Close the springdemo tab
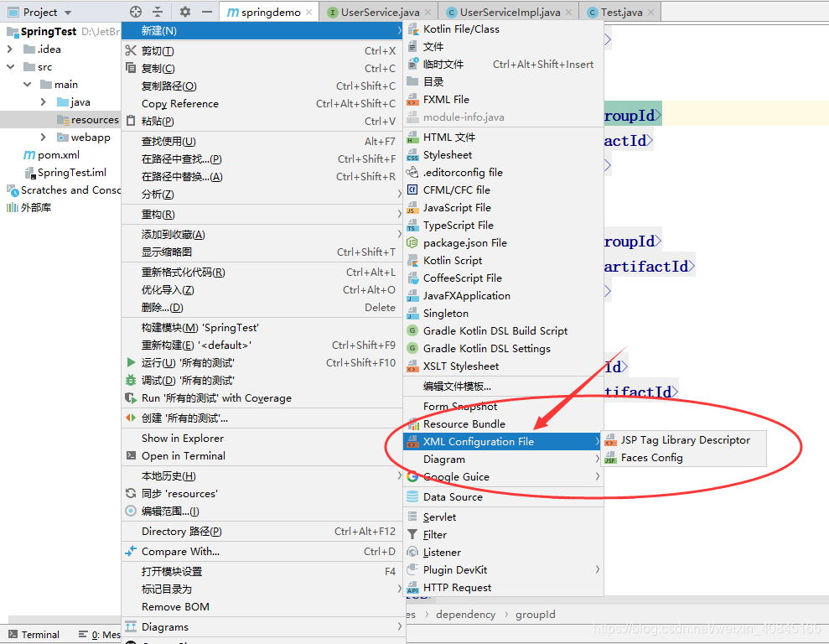Screen dimensions: 829x644 309,13
